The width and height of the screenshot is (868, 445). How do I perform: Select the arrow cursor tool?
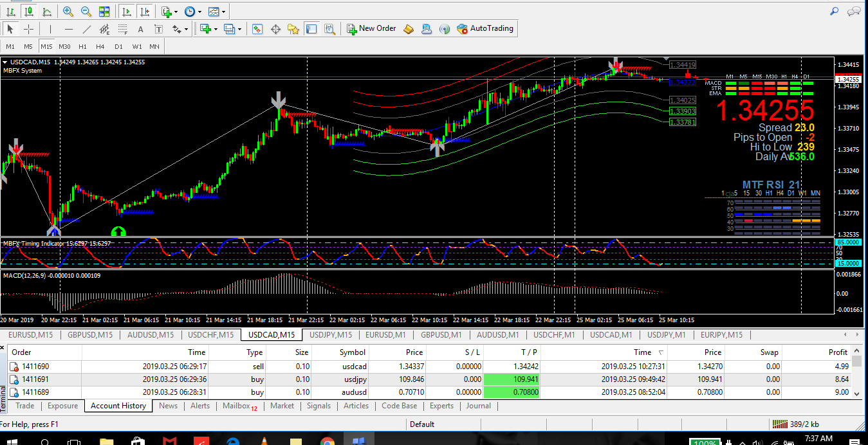[x=10, y=29]
